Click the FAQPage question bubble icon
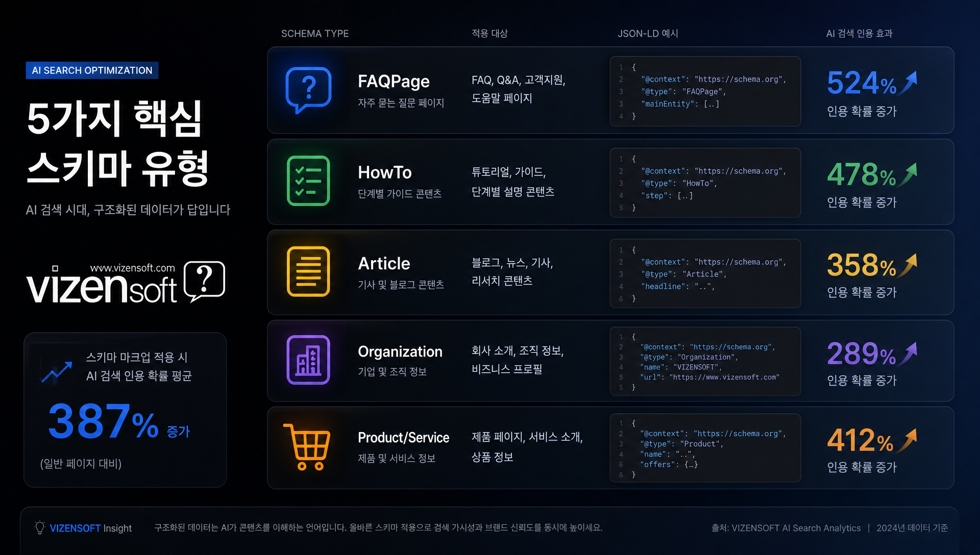Viewport: 980px width, 555px height. click(308, 90)
